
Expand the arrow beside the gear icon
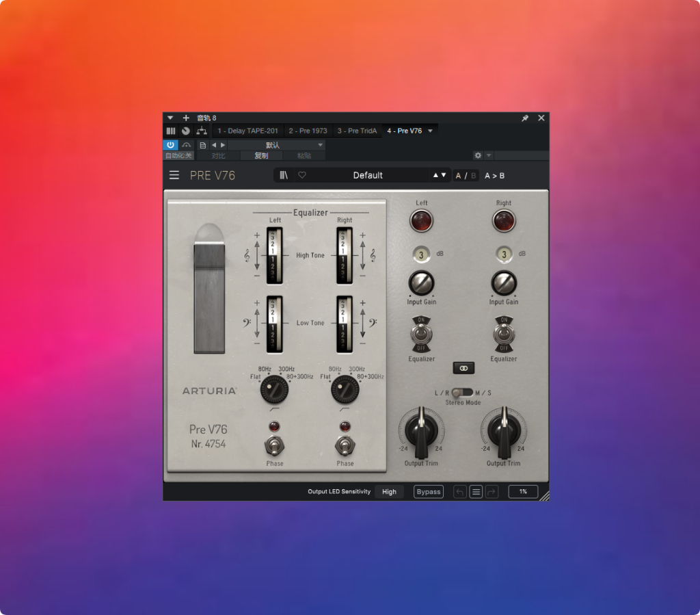(489, 155)
